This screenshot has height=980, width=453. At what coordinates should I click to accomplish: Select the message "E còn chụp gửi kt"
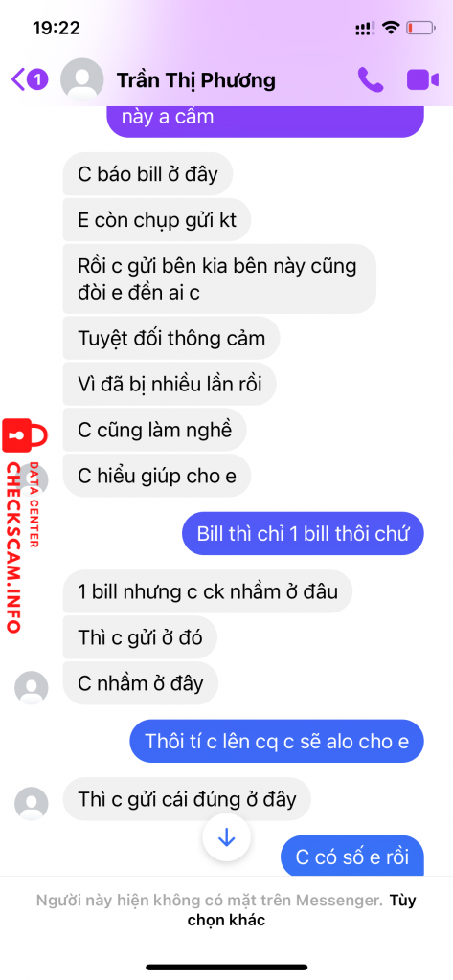pos(157,220)
